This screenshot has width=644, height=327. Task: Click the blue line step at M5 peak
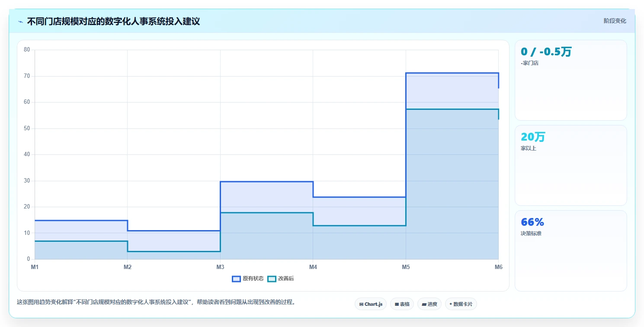pyautogui.click(x=452, y=73)
